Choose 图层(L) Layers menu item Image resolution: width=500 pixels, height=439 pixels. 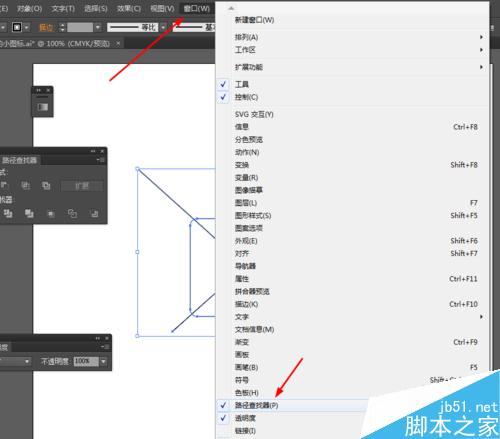pos(353,203)
